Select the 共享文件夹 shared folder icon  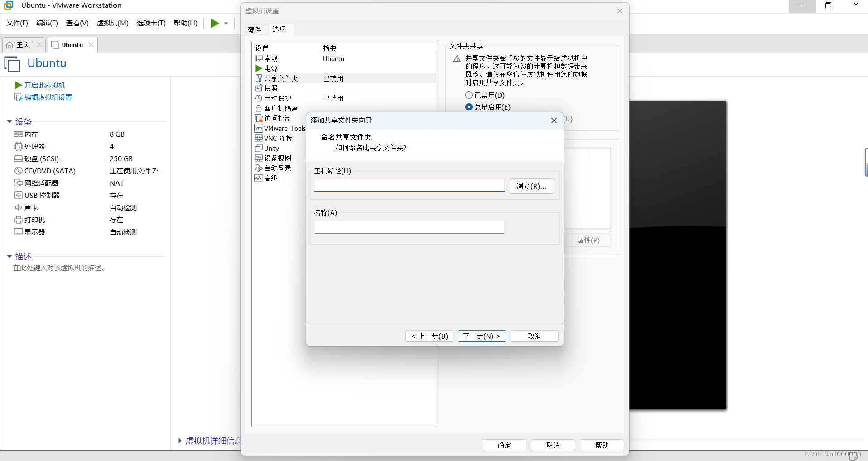[259, 78]
